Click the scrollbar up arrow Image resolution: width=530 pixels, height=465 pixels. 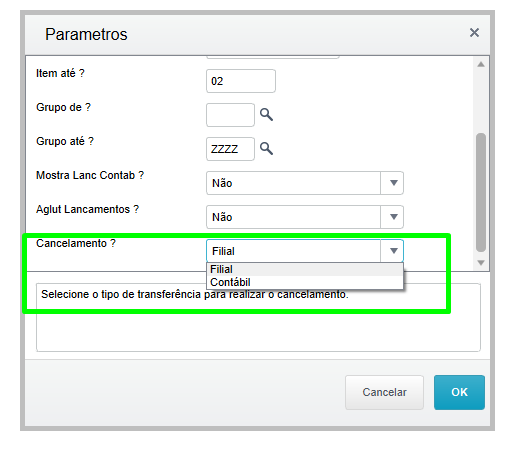(x=481, y=64)
